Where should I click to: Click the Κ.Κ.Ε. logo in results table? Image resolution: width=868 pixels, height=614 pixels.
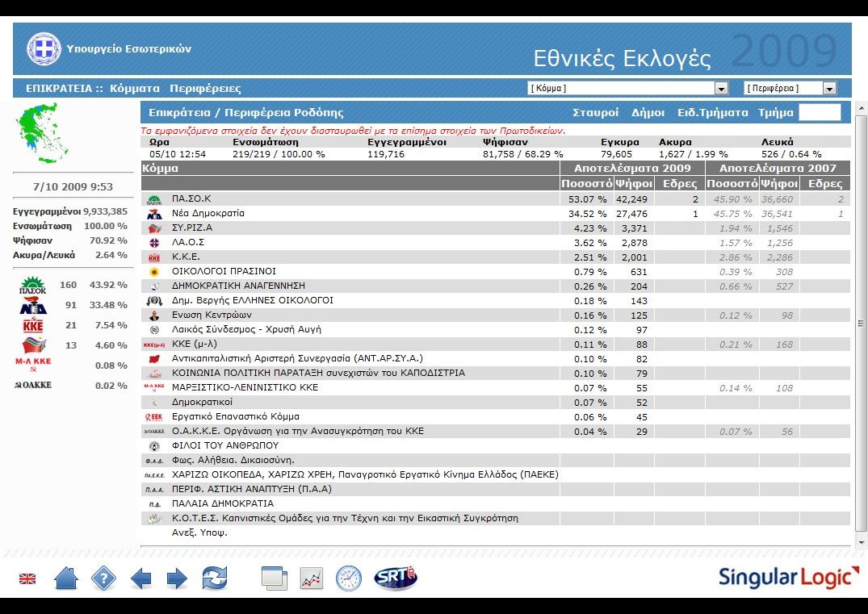(x=154, y=257)
